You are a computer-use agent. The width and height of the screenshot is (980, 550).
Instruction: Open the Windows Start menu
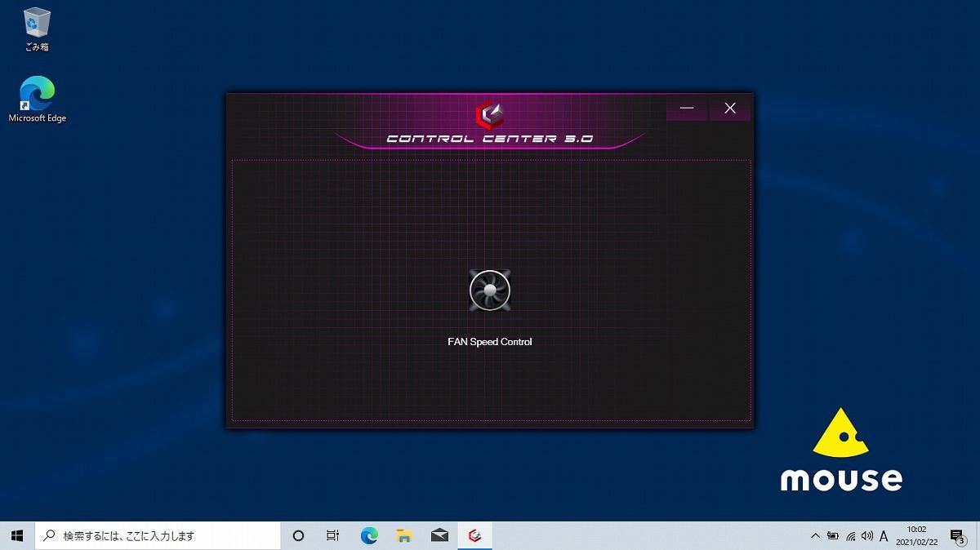click(x=17, y=536)
